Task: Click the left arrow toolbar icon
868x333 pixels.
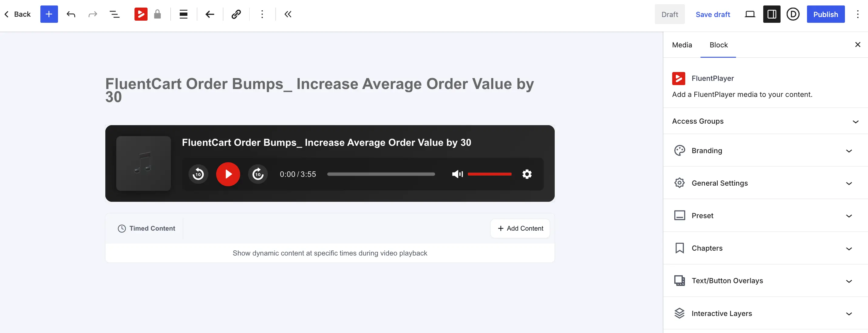Action: [x=209, y=14]
